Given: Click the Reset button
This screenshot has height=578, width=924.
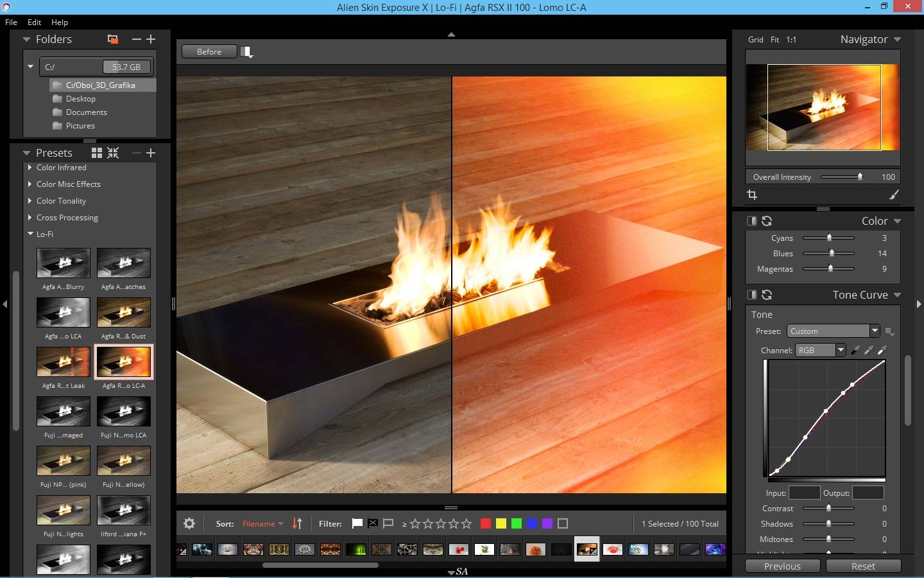Looking at the screenshot, I should (x=863, y=566).
